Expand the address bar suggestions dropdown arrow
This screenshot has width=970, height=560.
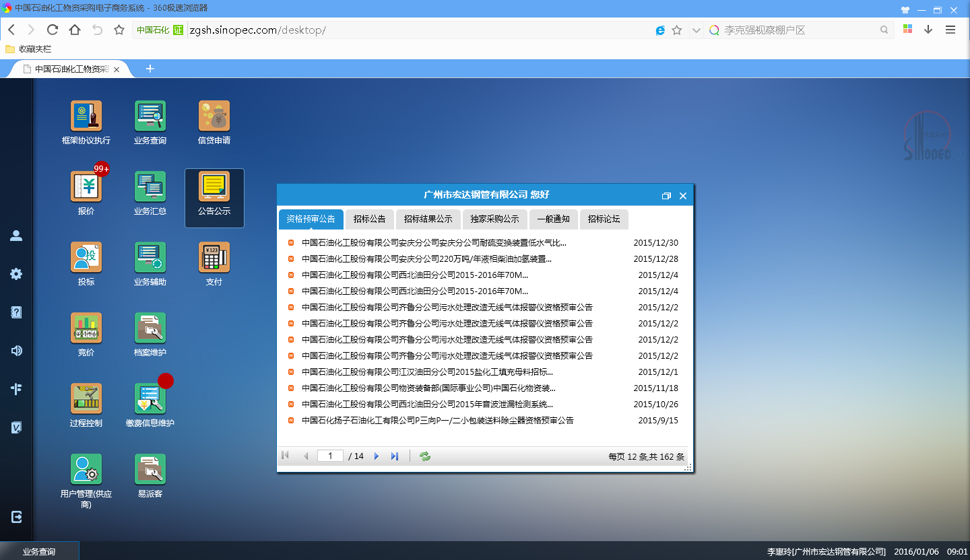[x=696, y=30]
